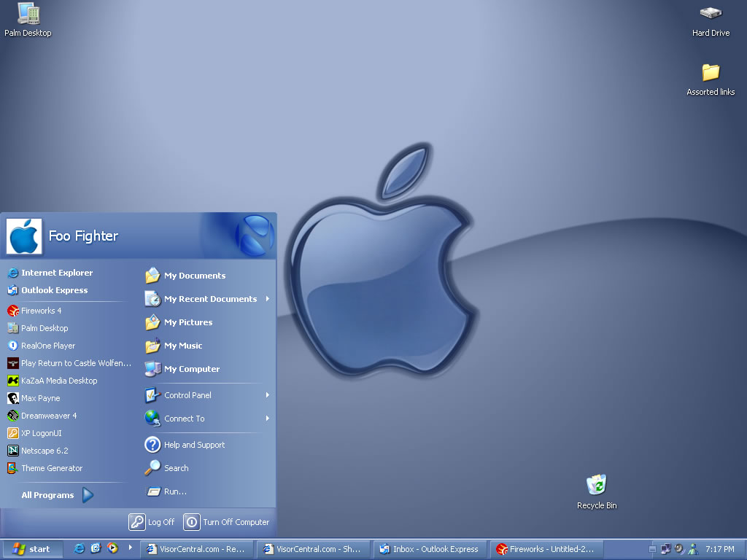Open the Assorted links folder
747x560 pixels.
click(711, 73)
